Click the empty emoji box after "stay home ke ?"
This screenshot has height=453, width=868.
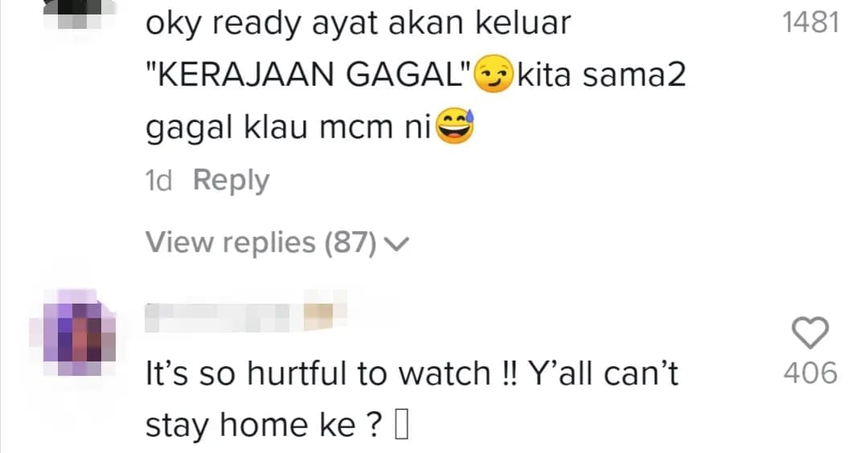click(402, 426)
